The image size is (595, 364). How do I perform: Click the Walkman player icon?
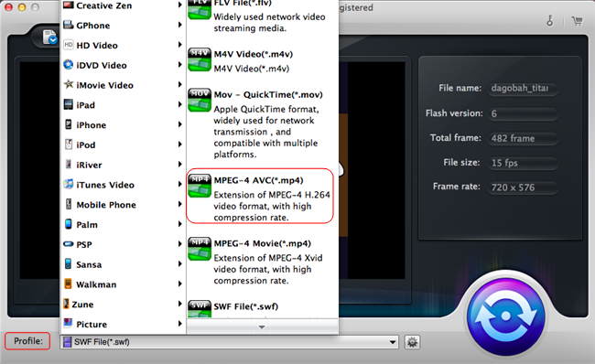point(69,284)
